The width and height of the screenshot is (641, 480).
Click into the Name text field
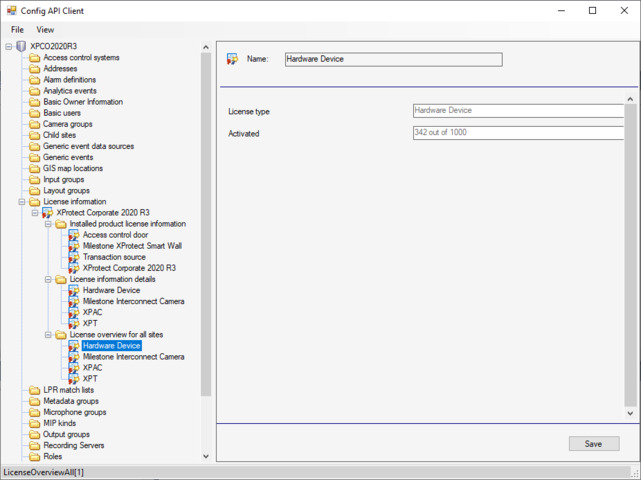click(x=394, y=59)
